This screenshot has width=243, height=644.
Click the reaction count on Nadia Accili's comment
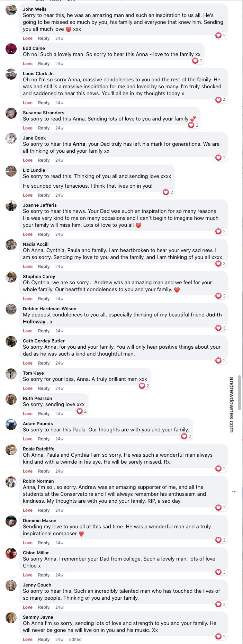pos(220,263)
